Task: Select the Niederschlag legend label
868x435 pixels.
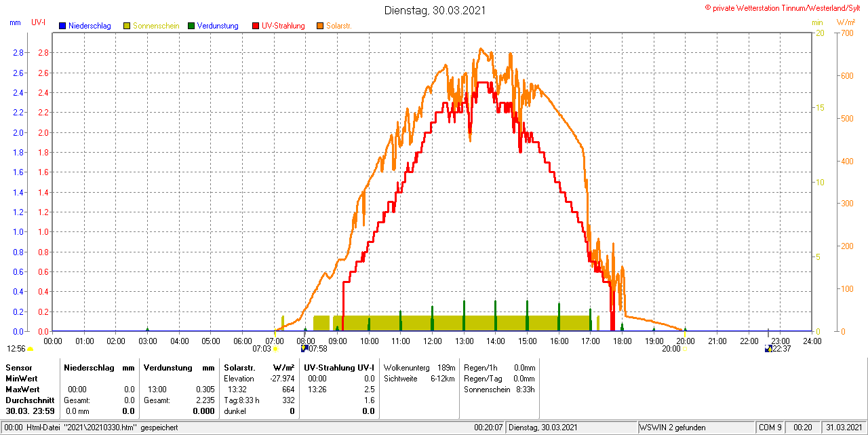Action: [90, 26]
